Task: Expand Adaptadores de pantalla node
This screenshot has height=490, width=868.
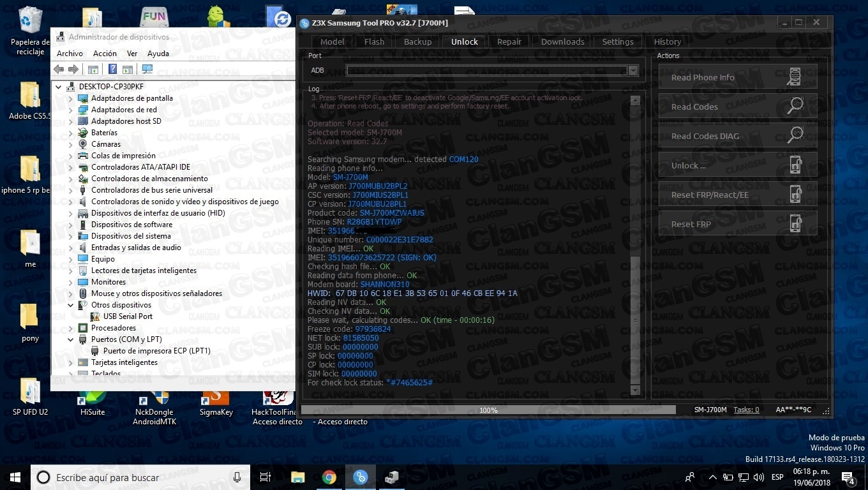Action: (71, 98)
